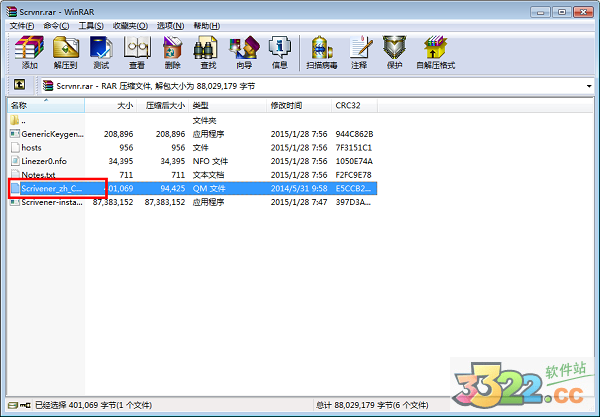The width and height of the screenshot is (600, 417).
Task: Sort by 大小 column header
Action: [x=111, y=105]
